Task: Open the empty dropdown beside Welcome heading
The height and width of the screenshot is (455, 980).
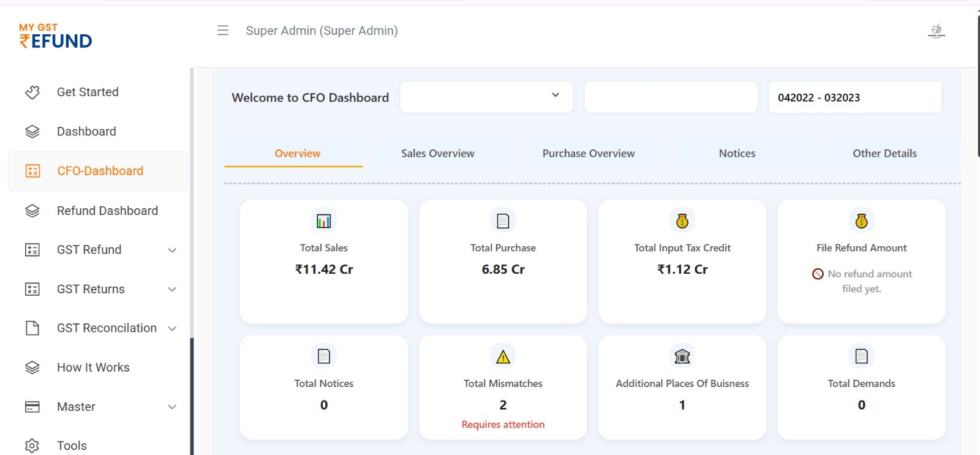Action: click(x=487, y=97)
